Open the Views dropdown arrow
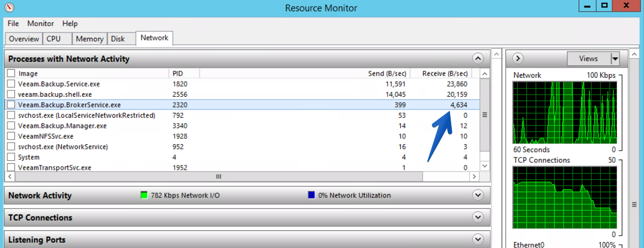Image resolution: width=644 pixels, height=248 pixels. (615, 59)
